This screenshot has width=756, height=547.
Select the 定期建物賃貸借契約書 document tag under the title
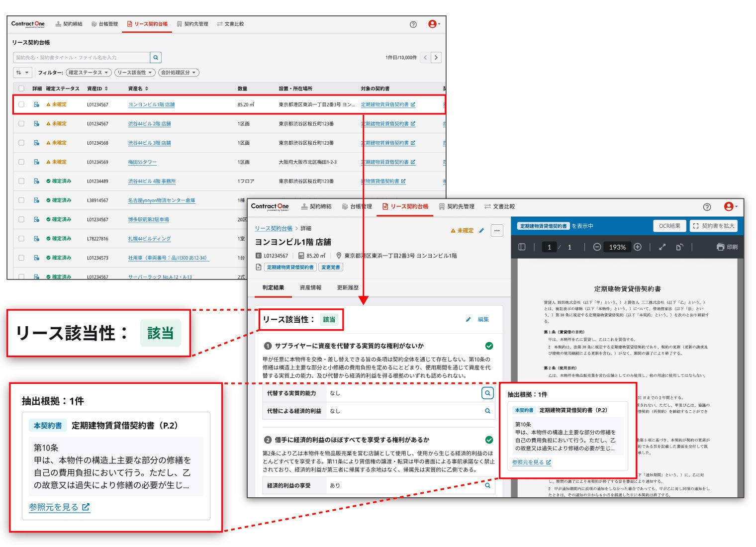[x=290, y=268]
